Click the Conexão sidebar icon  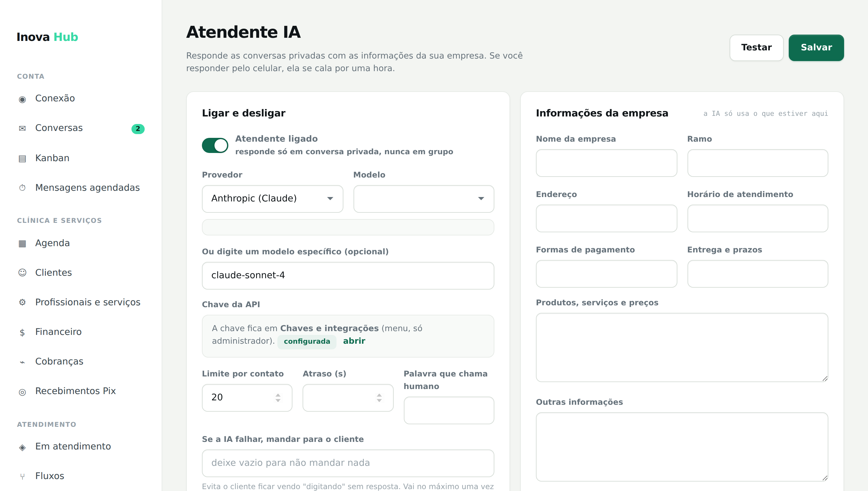[x=22, y=99]
